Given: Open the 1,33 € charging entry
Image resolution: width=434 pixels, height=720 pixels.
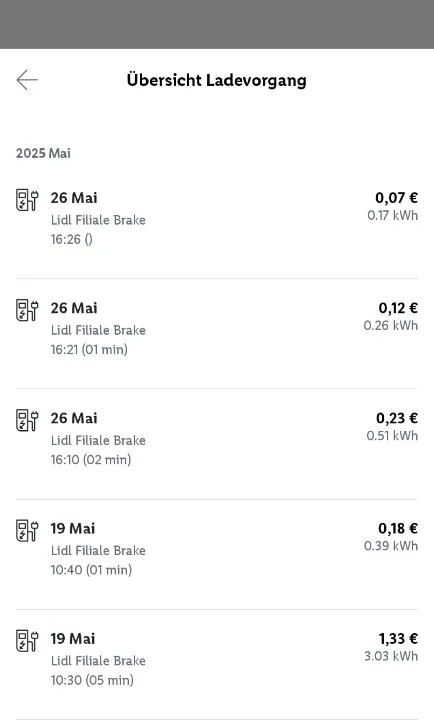Looking at the screenshot, I should pyautogui.click(x=217, y=664).
